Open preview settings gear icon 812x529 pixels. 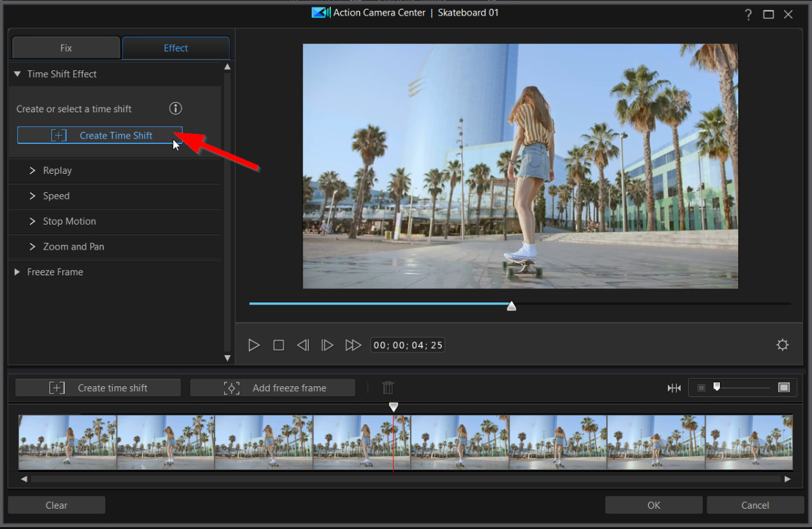point(782,345)
